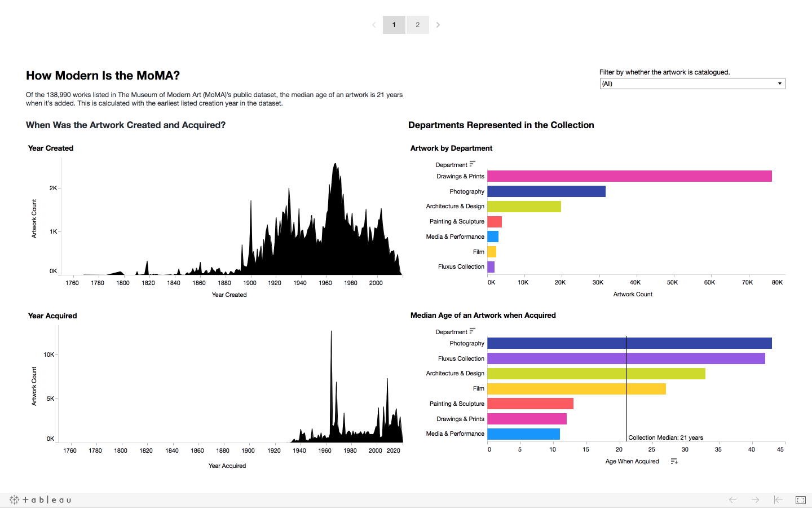Open the catalogued artwork filter dropdown
Viewport: 812px width, 508px height.
click(692, 84)
